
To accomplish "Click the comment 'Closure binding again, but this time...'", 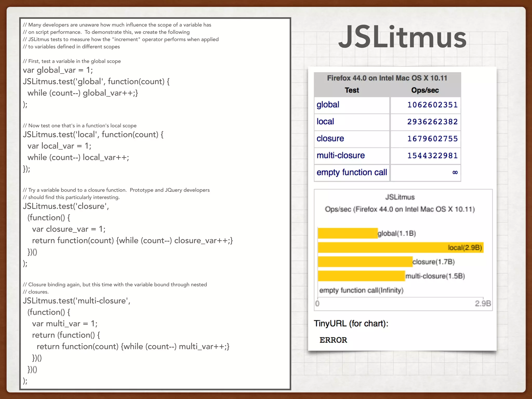I will click(x=115, y=284).
